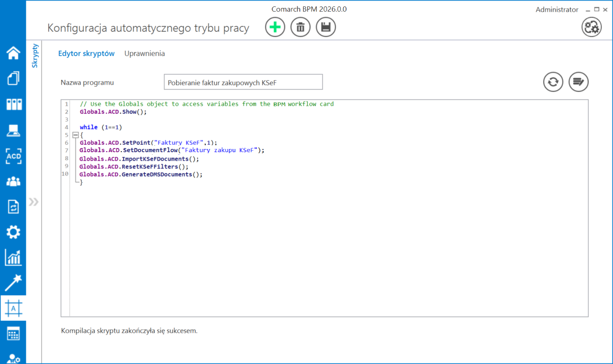The image size is (613, 364).
Task: Open the users group sidebar icon
Action: click(x=13, y=181)
